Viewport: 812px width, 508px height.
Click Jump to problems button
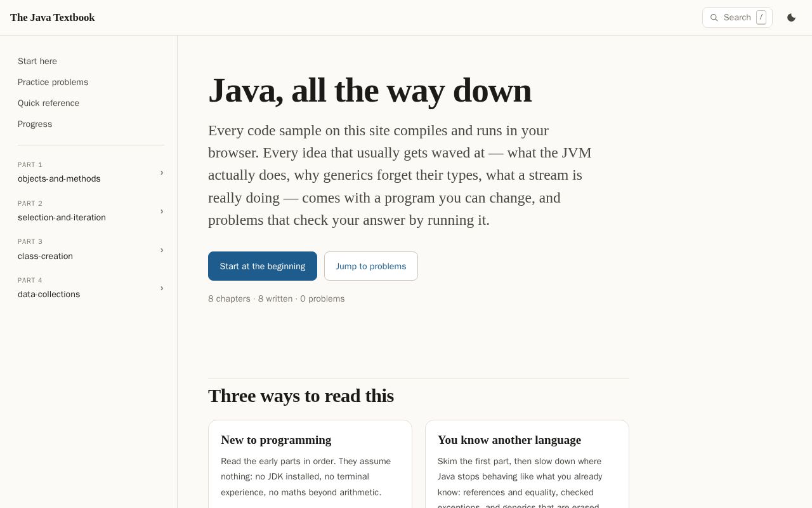371,266
